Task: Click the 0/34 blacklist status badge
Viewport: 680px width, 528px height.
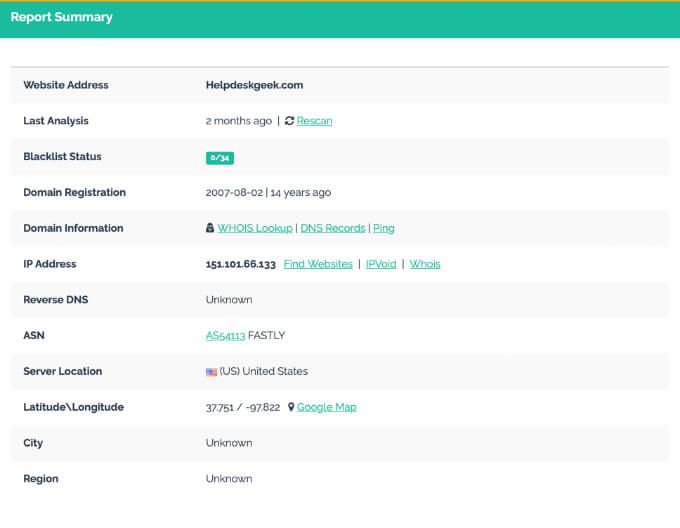Action: click(x=220, y=158)
